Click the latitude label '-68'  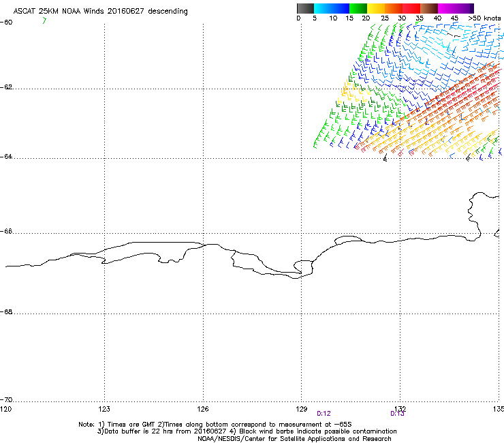pyautogui.click(x=6, y=311)
